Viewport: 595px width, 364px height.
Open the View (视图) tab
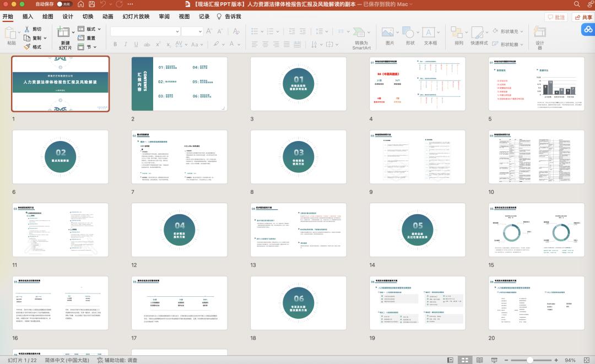coord(185,17)
